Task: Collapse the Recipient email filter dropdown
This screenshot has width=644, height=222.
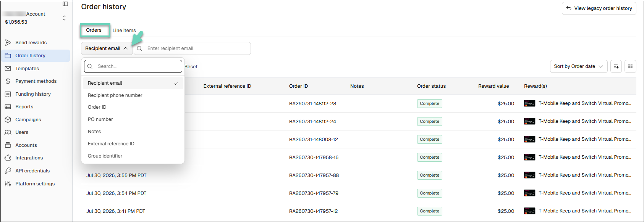Action: [107, 48]
